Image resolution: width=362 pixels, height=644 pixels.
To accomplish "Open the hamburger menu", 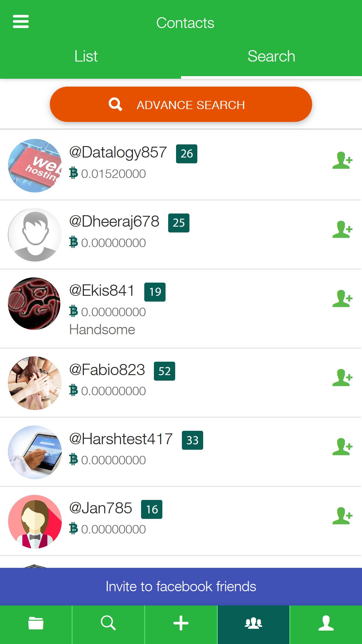I will click(21, 22).
